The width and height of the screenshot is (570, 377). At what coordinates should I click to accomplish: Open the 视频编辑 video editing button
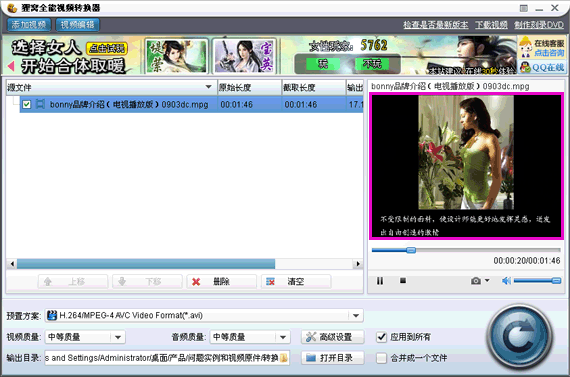tap(77, 25)
